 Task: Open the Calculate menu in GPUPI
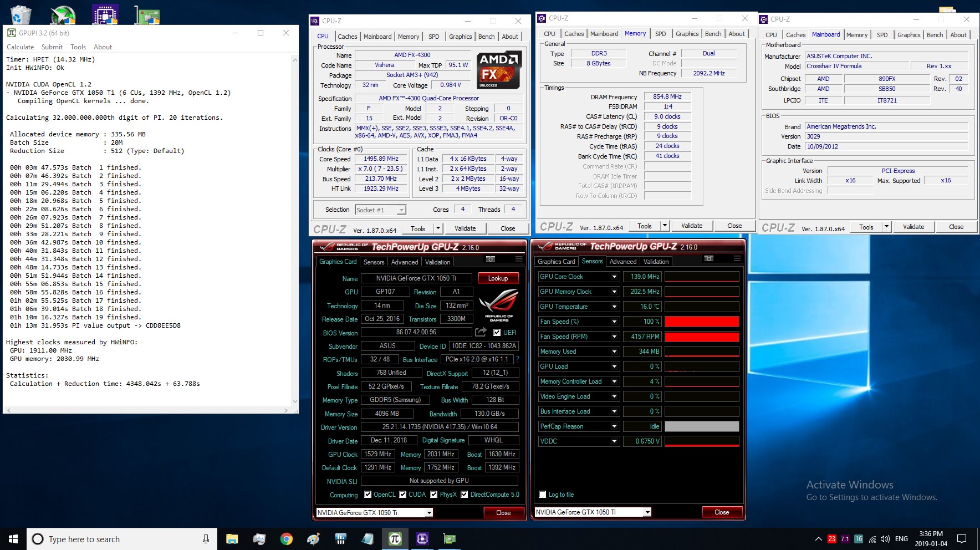pos(21,47)
